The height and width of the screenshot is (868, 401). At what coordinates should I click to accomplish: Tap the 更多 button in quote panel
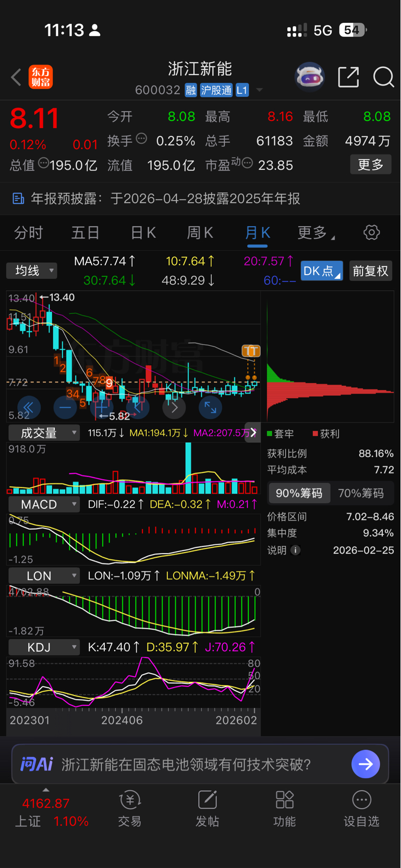tap(371, 165)
